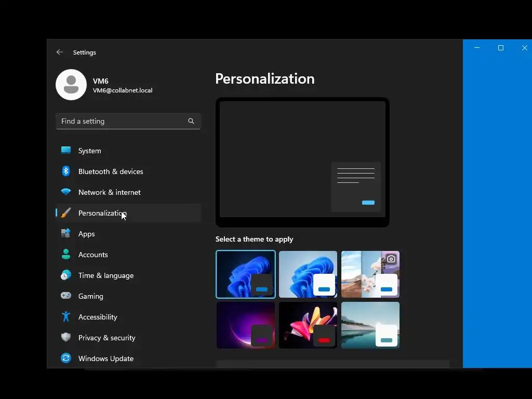Click the Bluetooth icon in sidebar
This screenshot has width=532, height=399.
pyautogui.click(x=66, y=171)
